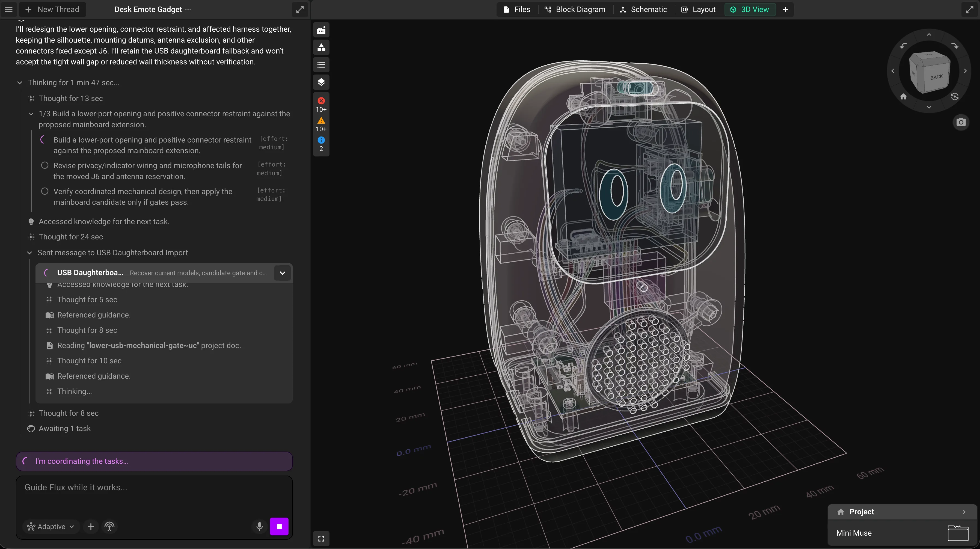
Task: Orbit the view cube to the right
Action: coord(965,71)
